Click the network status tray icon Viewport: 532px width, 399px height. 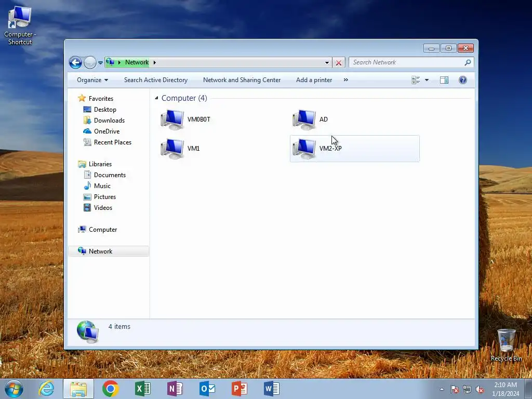467,390
